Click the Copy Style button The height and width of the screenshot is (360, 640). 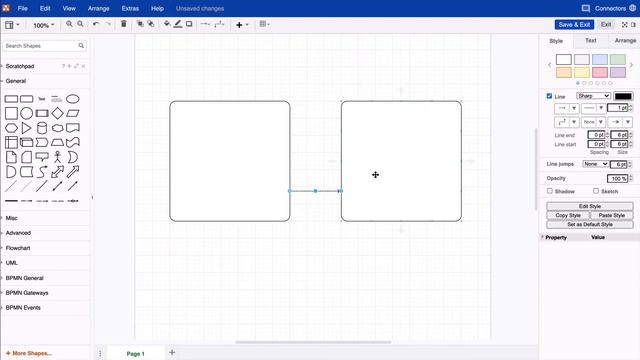568,215
